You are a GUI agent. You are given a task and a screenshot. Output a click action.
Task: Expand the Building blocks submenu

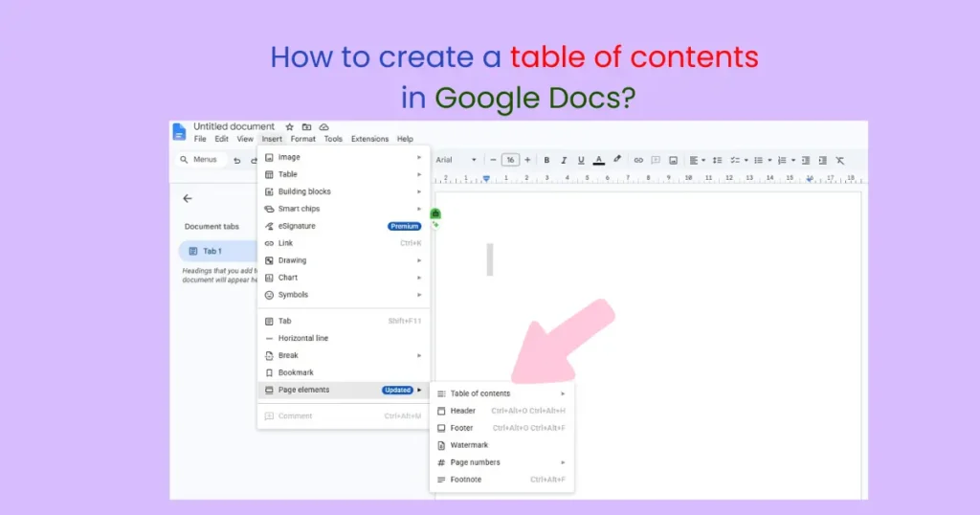click(344, 191)
